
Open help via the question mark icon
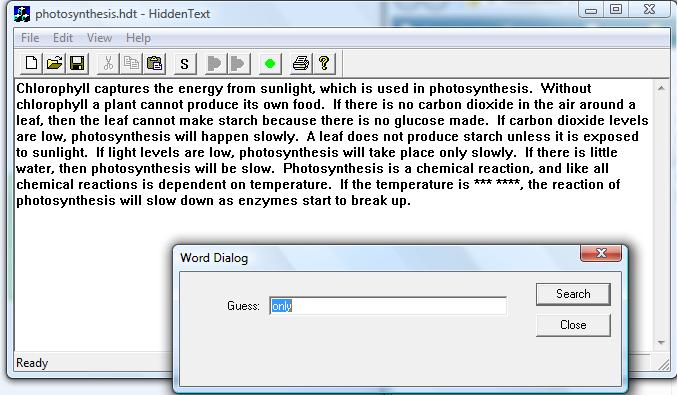point(324,64)
